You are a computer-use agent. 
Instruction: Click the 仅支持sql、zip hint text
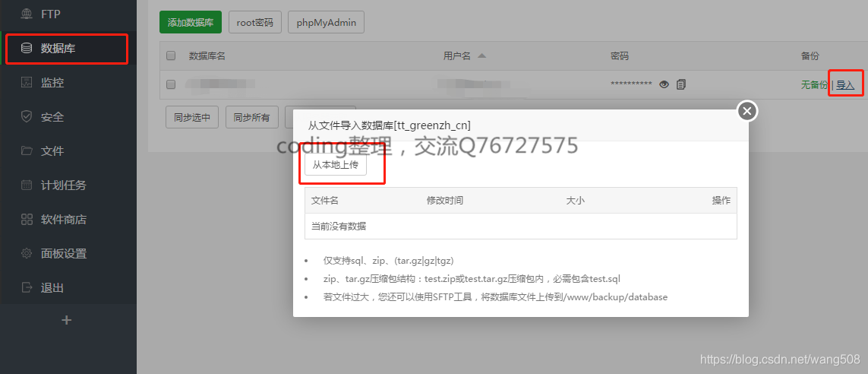click(x=389, y=261)
